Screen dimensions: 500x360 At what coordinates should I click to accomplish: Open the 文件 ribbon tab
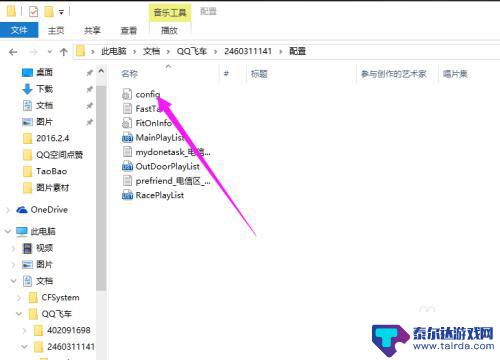point(19,30)
